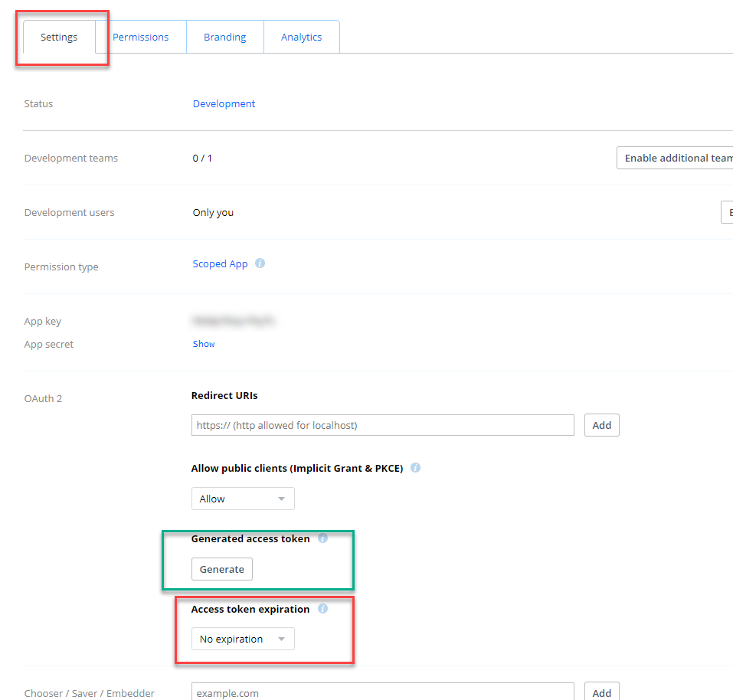Screen dimensions: 733x700
Task: Expand the Allow public clients dropdown
Action: (x=243, y=499)
